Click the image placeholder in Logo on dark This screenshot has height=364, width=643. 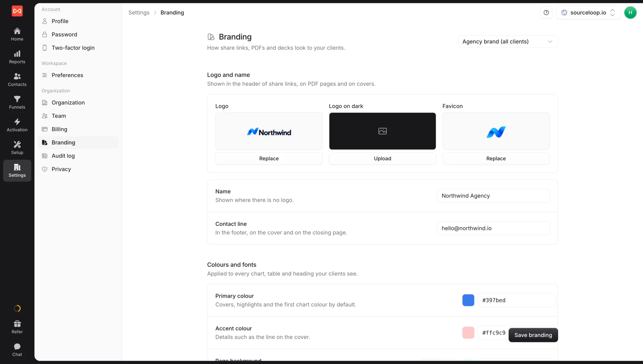click(383, 131)
